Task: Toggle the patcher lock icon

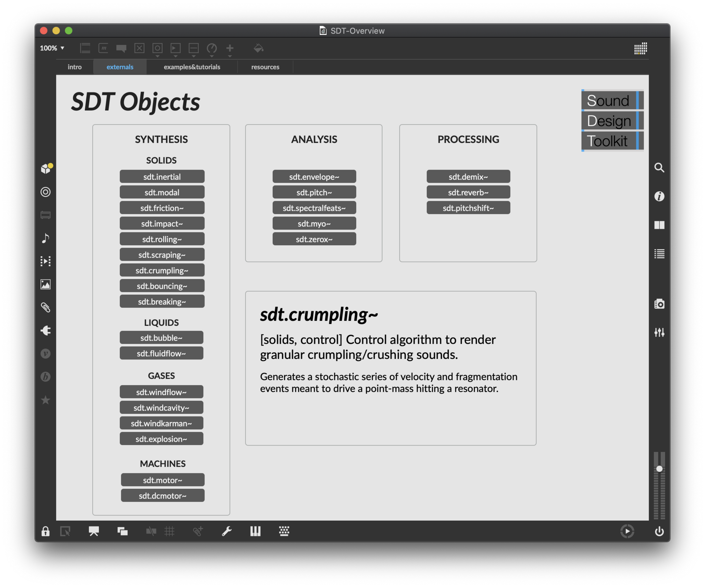Action: (46, 531)
